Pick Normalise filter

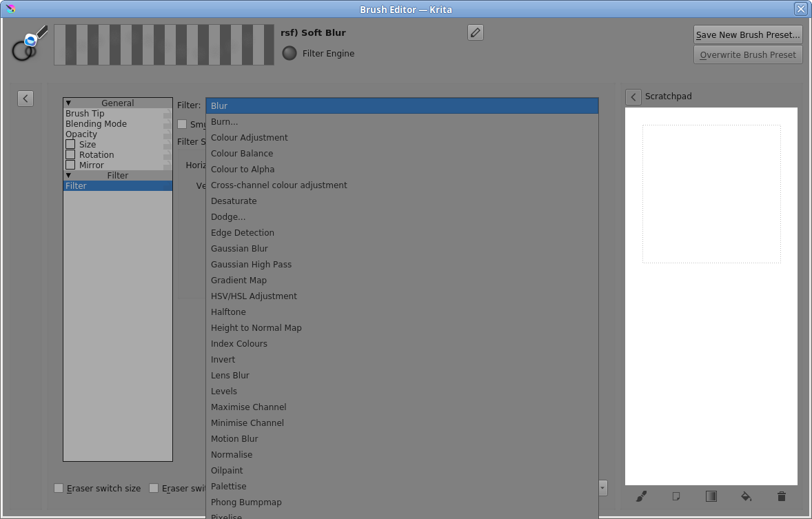pos(402,455)
